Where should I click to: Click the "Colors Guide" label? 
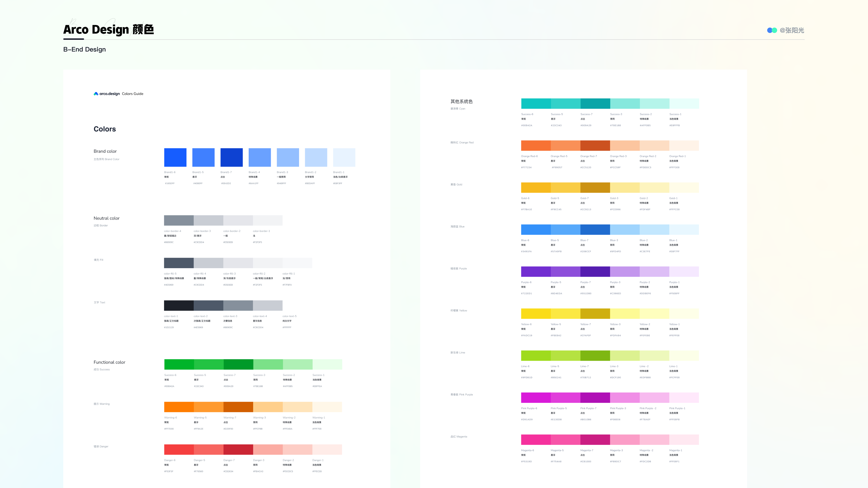click(x=132, y=94)
